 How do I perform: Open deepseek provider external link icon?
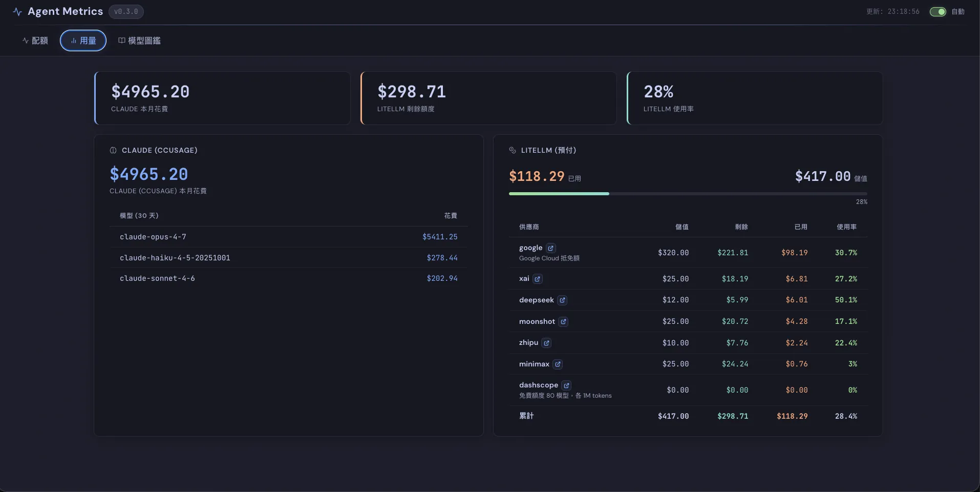[x=562, y=300]
